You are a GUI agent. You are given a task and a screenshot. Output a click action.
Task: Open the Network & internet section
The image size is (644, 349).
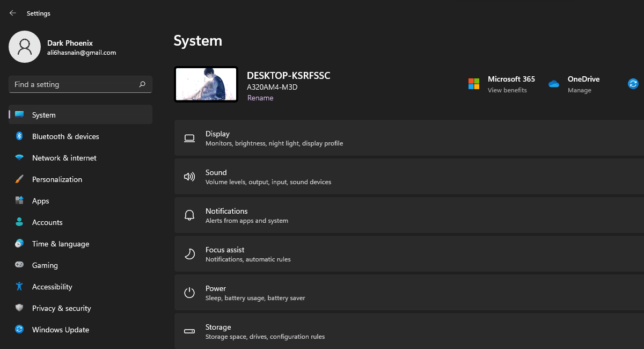pyautogui.click(x=64, y=158)
